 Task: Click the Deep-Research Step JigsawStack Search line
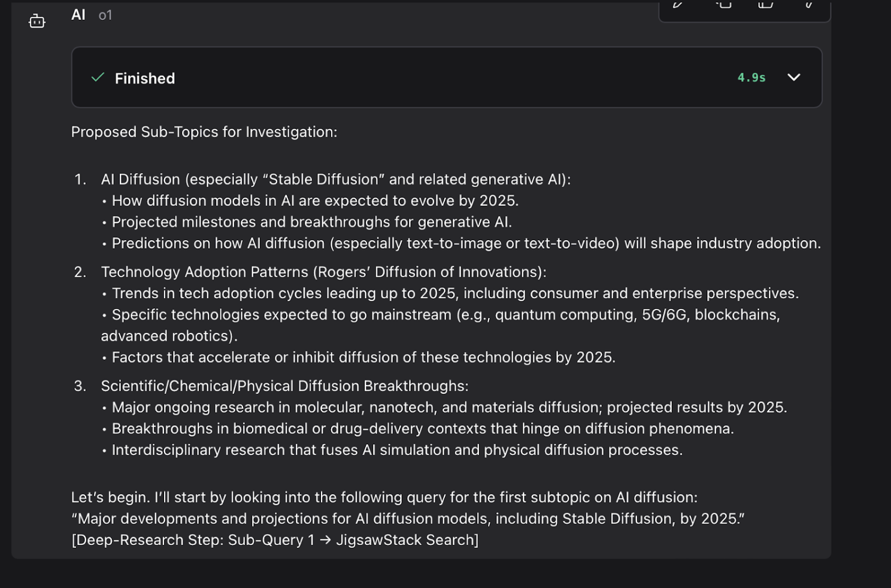coord(275,540)
